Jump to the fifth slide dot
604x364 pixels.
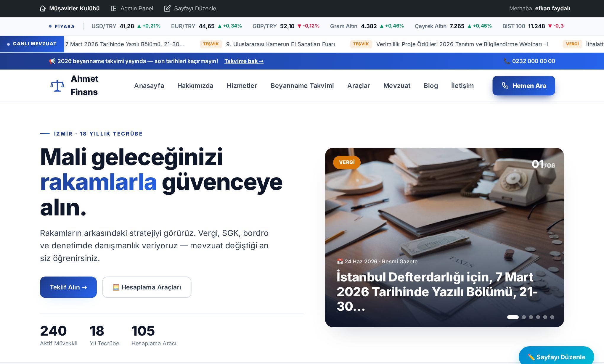[545, 317]
